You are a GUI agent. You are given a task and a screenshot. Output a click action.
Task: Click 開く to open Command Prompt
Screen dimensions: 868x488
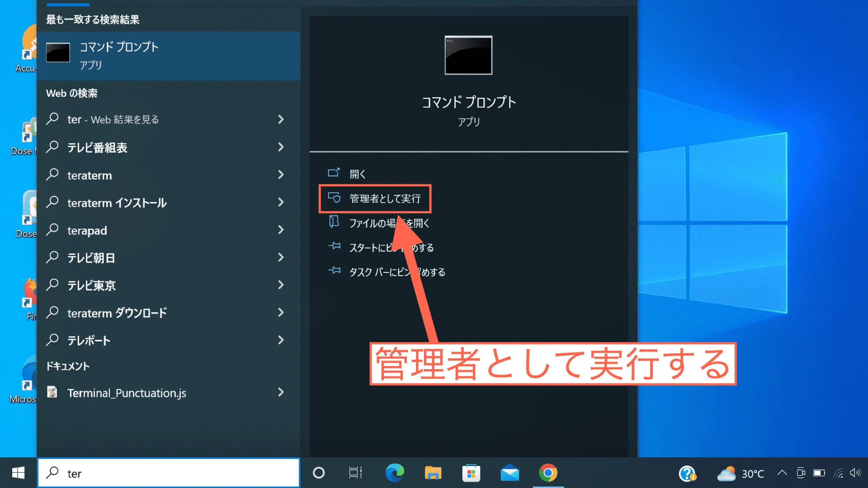(x=357, y=174)
